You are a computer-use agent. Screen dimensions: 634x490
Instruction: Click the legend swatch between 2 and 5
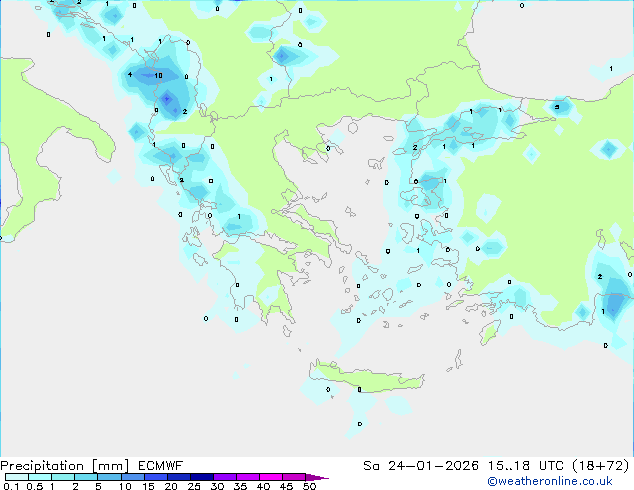[86, 477]
